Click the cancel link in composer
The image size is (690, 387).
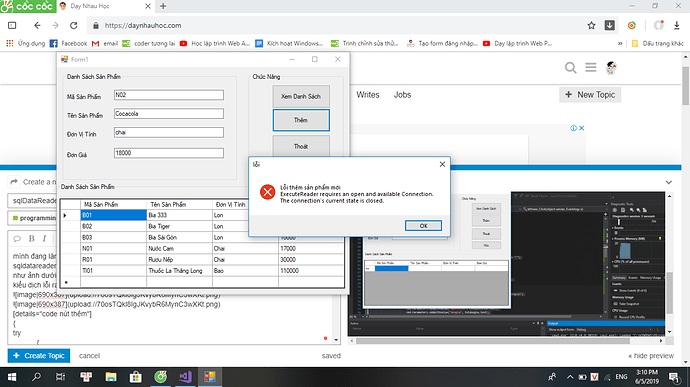coord(89,356)
